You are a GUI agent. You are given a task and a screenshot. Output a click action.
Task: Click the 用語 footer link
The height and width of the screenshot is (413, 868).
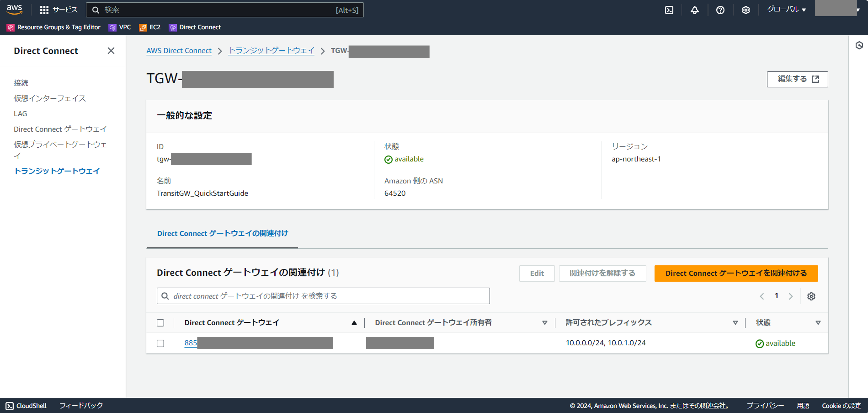(x=803, y=406)
